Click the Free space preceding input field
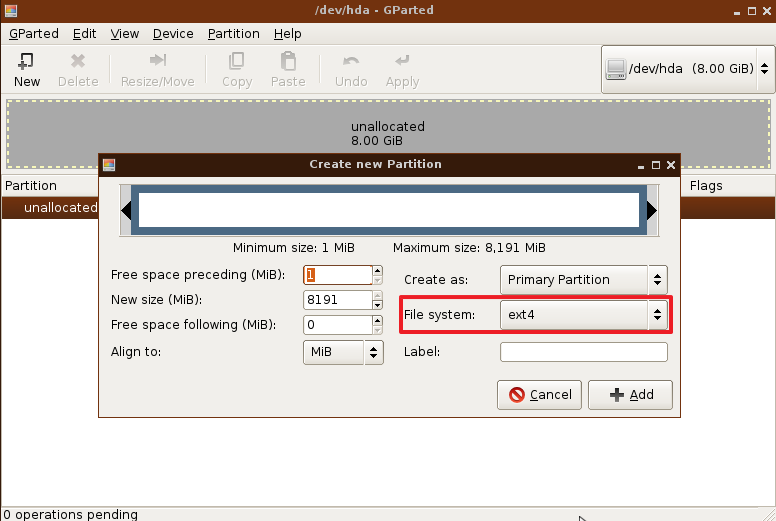776x521 pixels. click(338, 275)
